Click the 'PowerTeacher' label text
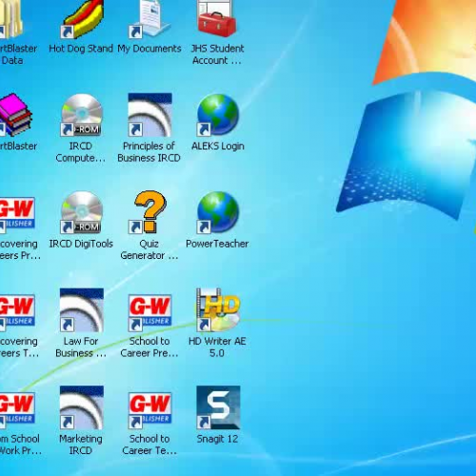 217,244
